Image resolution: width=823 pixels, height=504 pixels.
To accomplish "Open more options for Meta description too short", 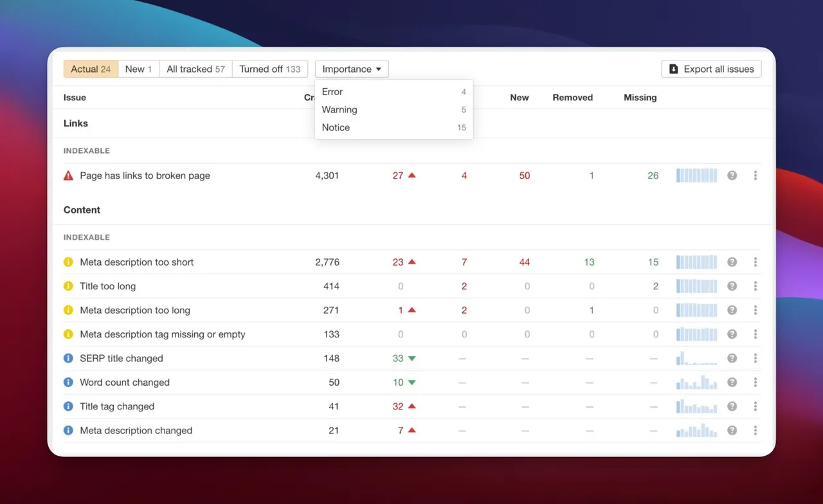I will (x=755, y=262).
